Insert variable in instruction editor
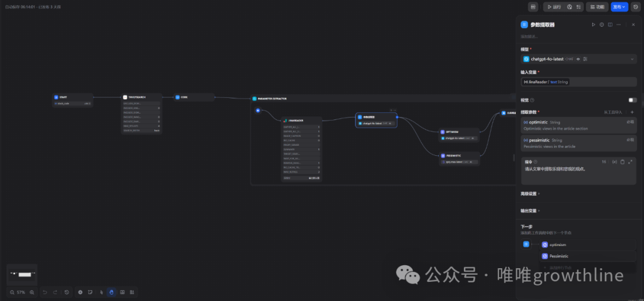Viewport: 644px width, 301px height. 614,162
